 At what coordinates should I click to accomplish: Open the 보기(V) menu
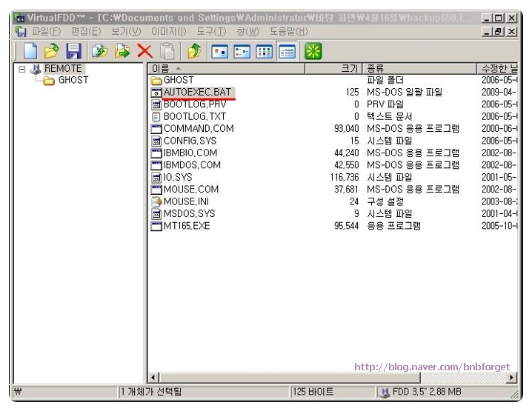pos(126,32)
